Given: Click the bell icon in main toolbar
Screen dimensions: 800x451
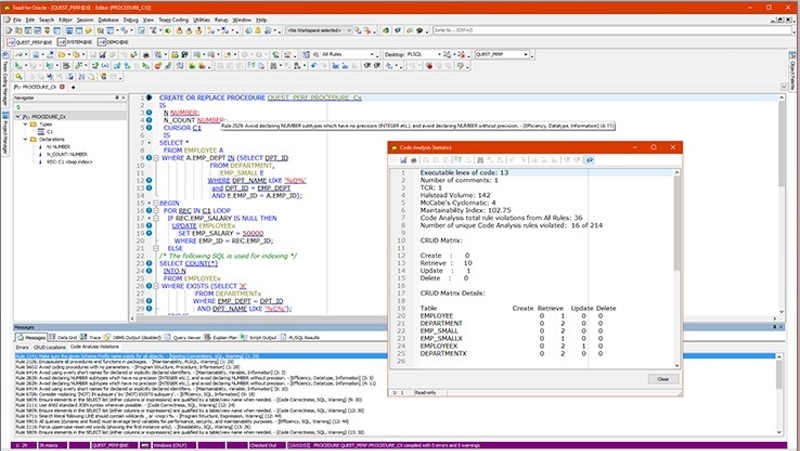Looking at the screenshot, I should pyautogui.click(x=258, y=31).
